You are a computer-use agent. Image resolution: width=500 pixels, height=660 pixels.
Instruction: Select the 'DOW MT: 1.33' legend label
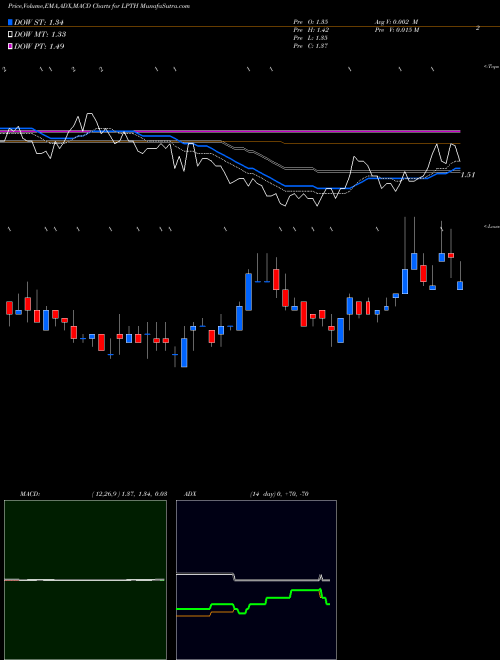40,35
